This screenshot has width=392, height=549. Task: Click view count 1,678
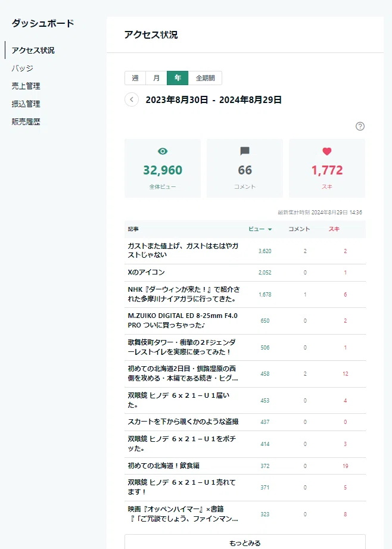265,295
